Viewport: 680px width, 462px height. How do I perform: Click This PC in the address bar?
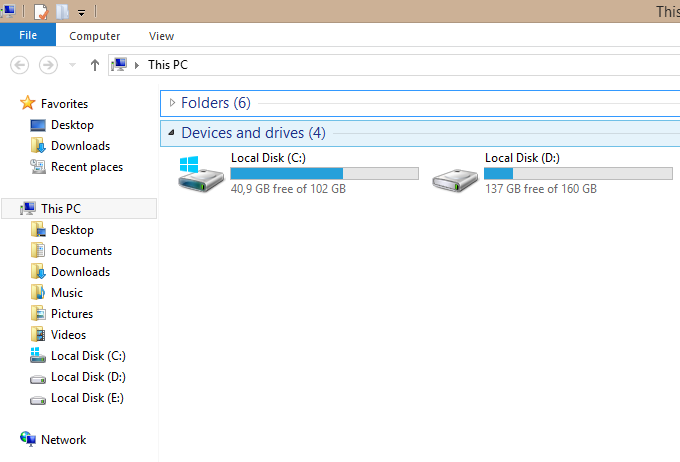(168, 65)
